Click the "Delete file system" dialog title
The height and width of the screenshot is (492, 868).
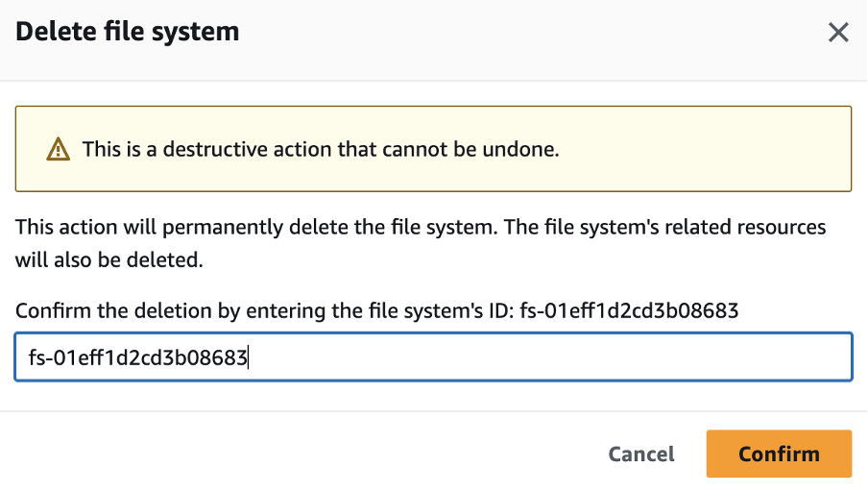(x=128, y=31)
